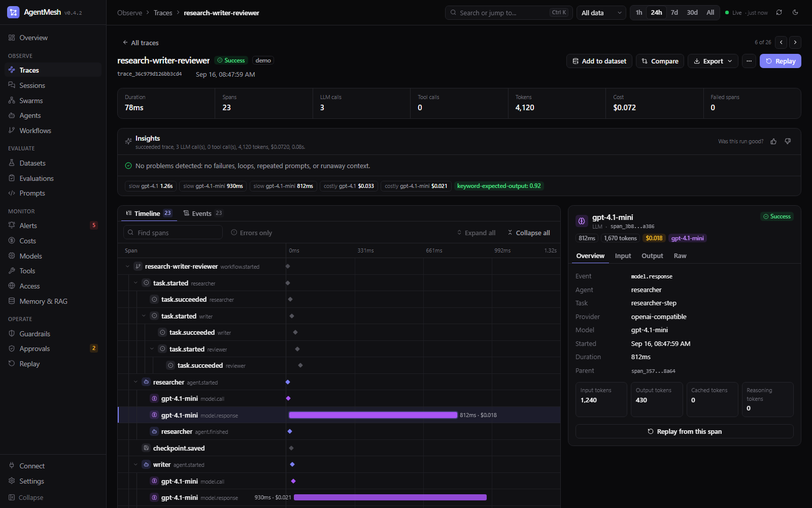Focus the Find spans field
Screen dimensions: 812x508
click(173, 233)
